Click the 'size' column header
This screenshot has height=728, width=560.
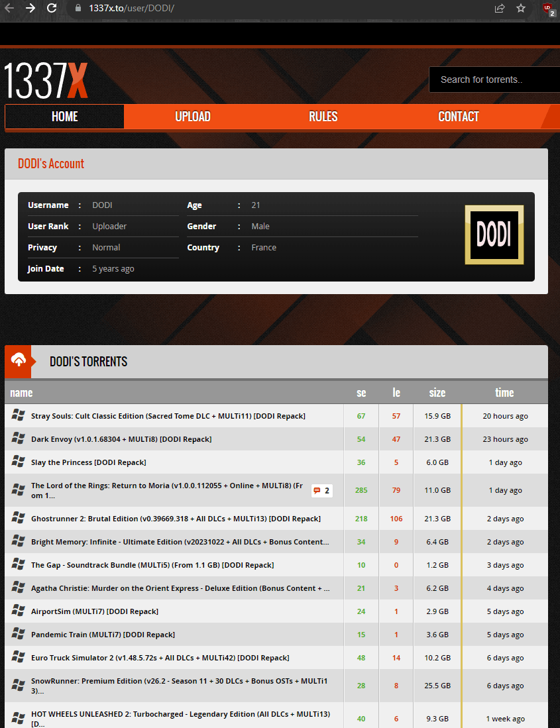[437, 393]
